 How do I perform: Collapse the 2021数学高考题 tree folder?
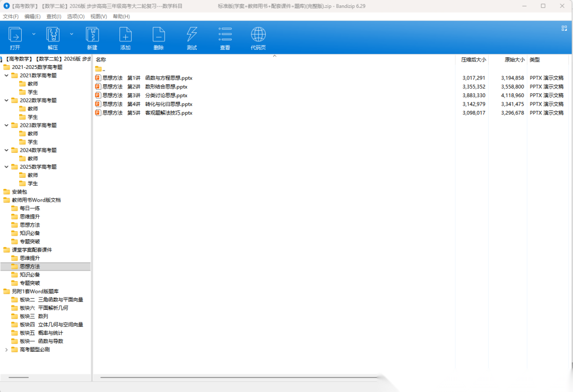(6, 75)
